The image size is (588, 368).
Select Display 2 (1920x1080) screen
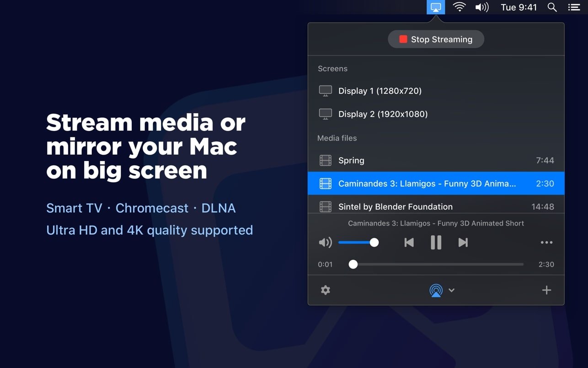tap(383, 114)
